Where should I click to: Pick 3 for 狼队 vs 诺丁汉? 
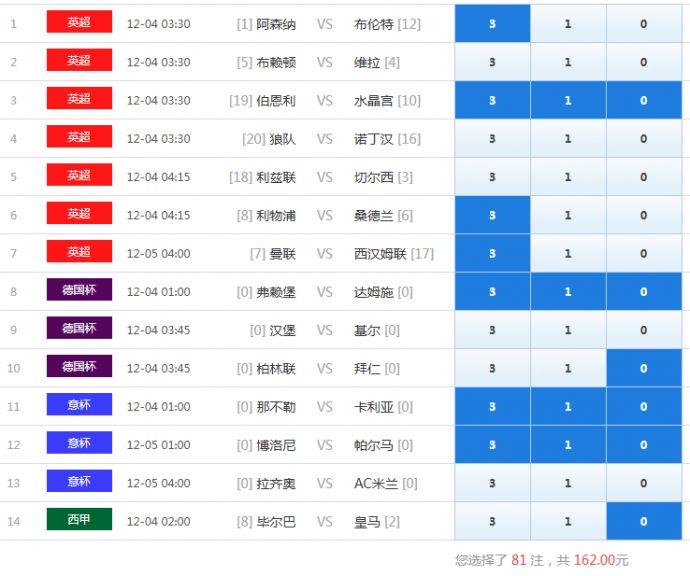coord(492,139)
